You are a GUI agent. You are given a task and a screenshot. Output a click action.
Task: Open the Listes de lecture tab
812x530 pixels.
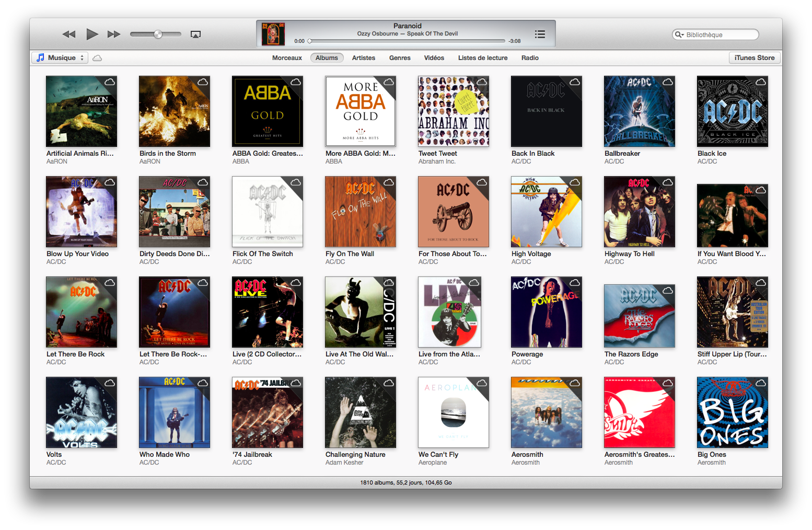[483, 58]
